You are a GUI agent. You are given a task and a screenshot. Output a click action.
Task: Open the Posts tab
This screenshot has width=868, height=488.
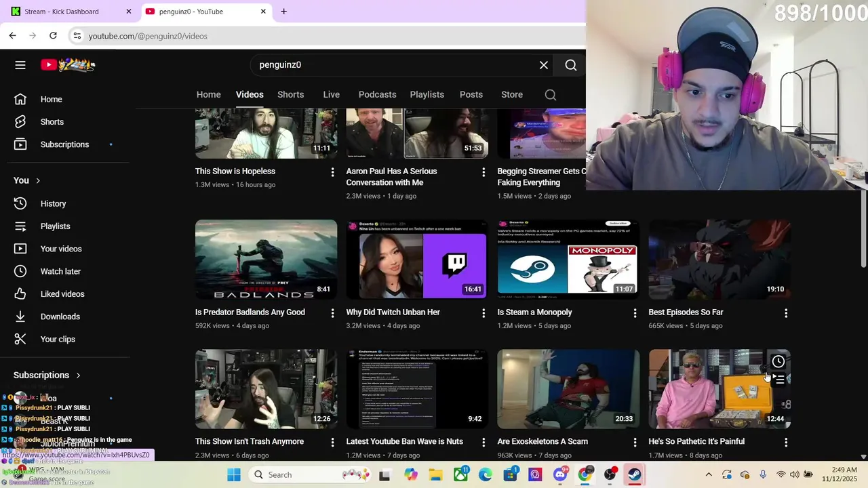point(471,94)
